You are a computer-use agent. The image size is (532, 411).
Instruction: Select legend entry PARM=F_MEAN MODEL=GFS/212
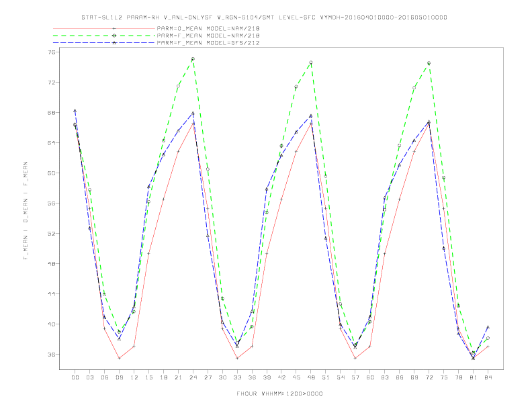(208, 43)
